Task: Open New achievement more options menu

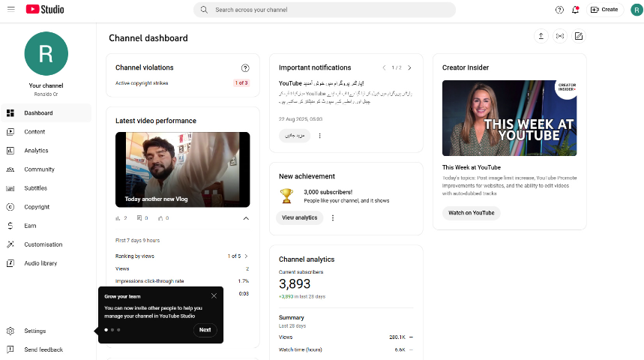Action: point(333,218)
